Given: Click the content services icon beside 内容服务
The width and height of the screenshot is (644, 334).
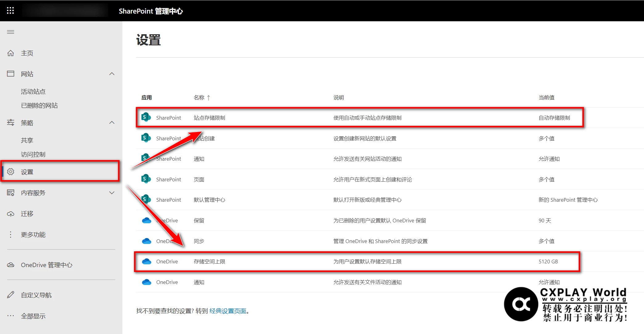Looking at the screenshot, I should (10, 193).
